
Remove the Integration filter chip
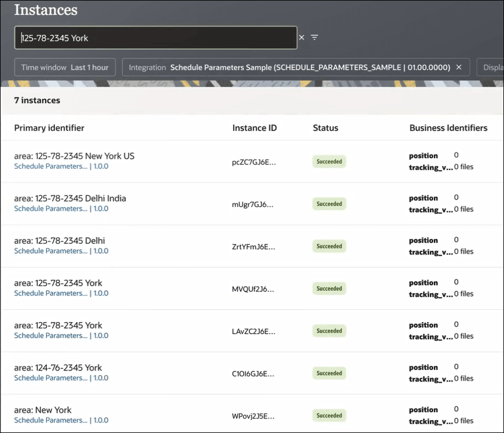(x=459, y=67)
